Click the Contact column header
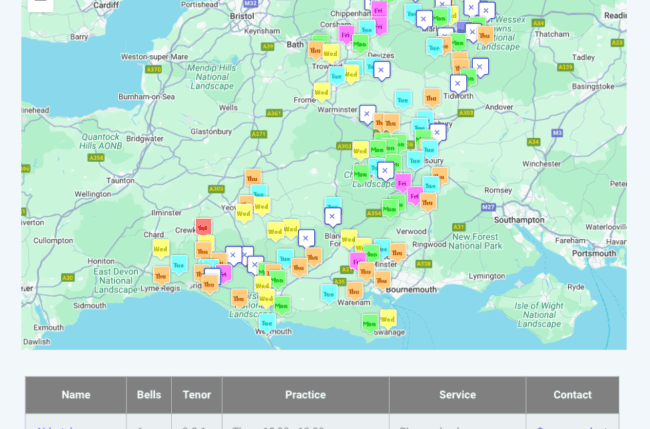 (572, 395)
